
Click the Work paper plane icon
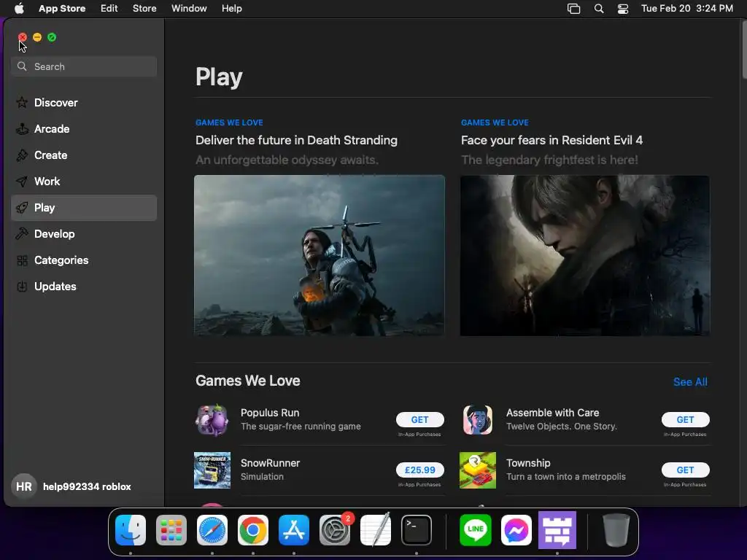pyautogui.click(x=22, y=182)
